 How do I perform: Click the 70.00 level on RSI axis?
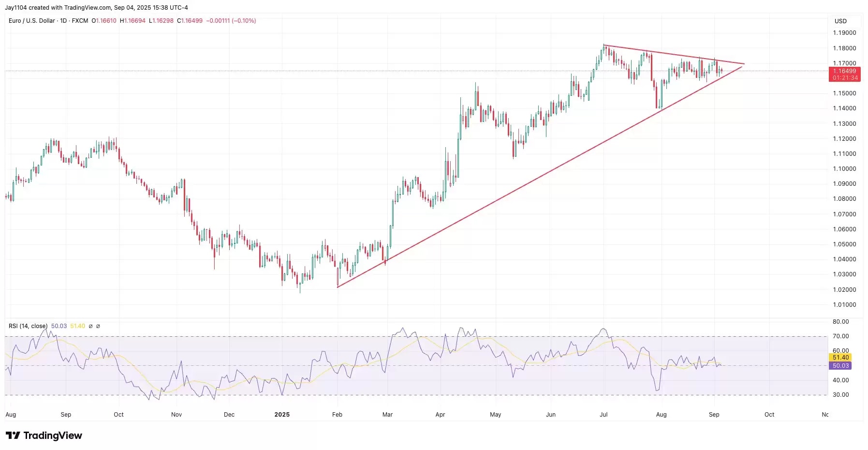coord(840,336)
